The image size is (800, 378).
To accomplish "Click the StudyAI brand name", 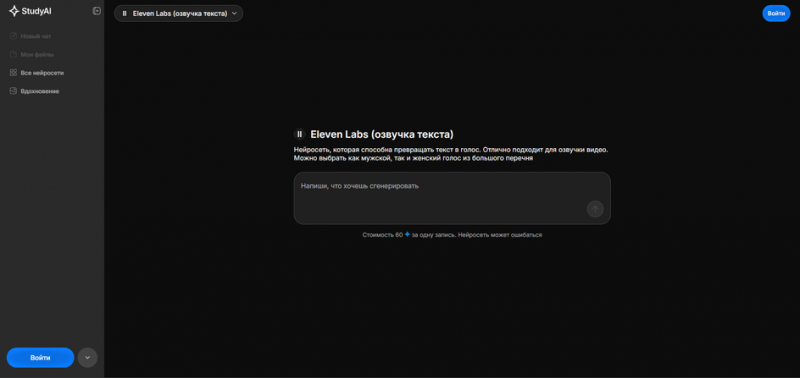I will (36, 11).
